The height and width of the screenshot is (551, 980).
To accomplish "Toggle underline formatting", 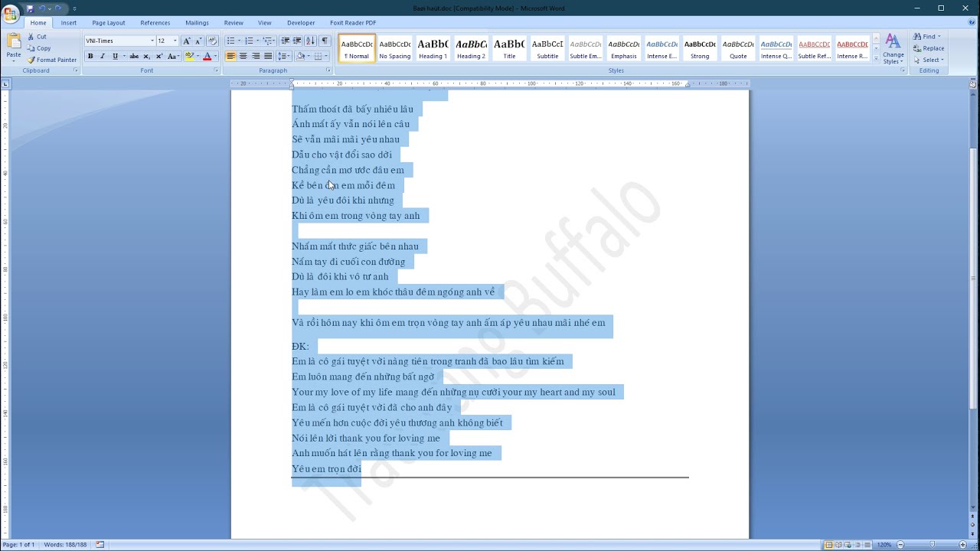I will 115,57.
